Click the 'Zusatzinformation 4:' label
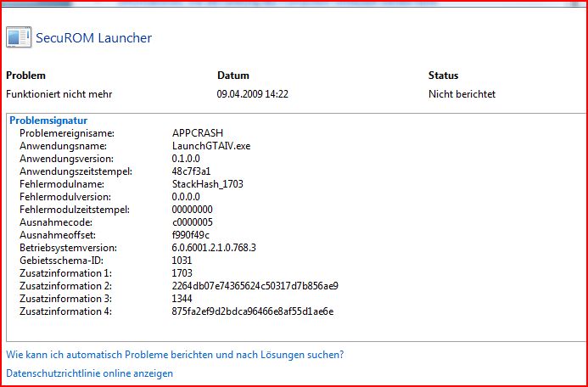 point(65,311)
